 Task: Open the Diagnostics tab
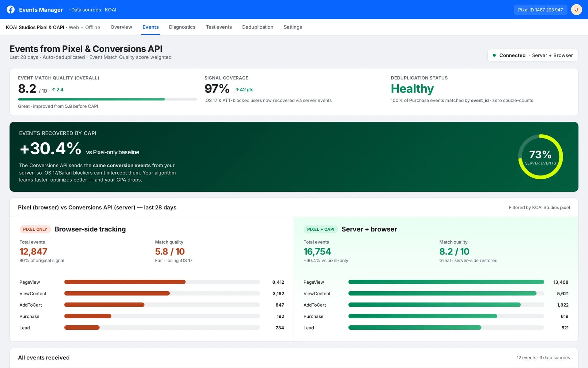182,27
